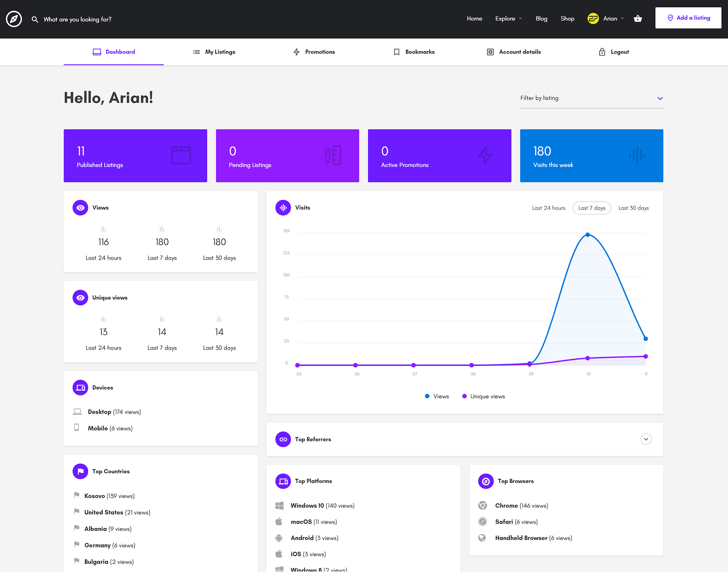
Task: Click the Top Countries flag icon
Action: click(x=80, y=471)
